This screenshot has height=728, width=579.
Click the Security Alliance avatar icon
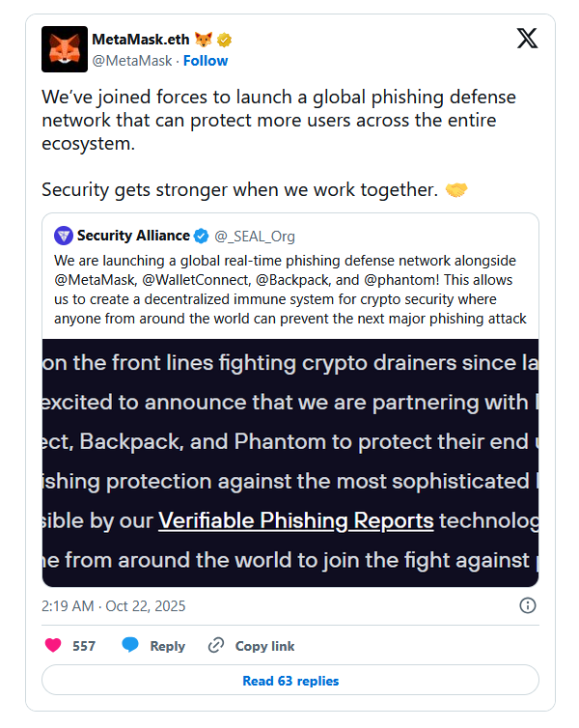pos(64,236)
